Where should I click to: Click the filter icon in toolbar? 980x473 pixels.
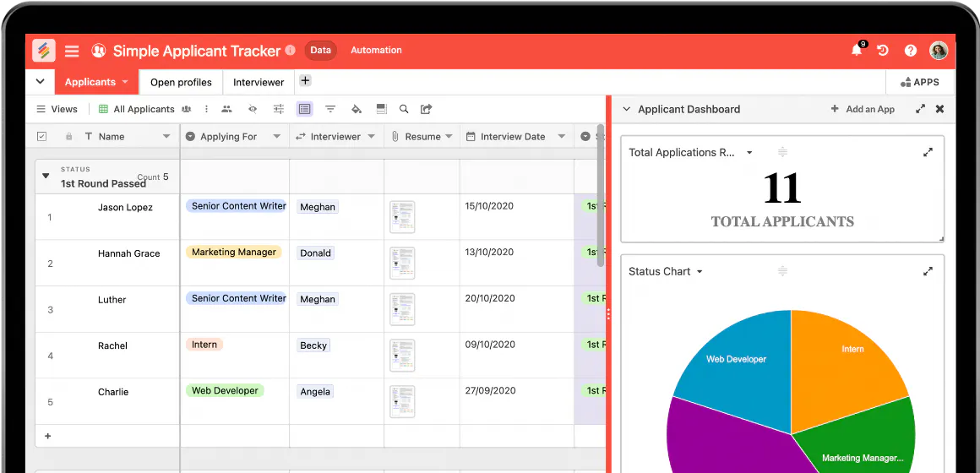point(330,109)
